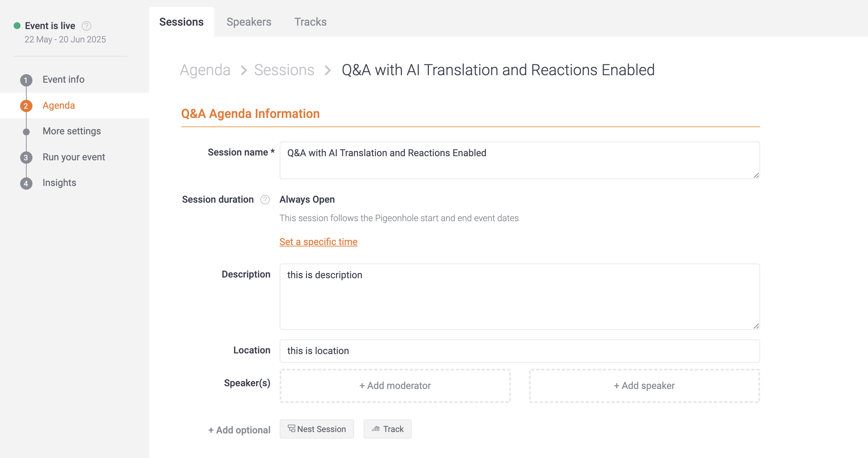Click the Agenda breadcrumb link
This screenshot has height=458, width=868.
(205, 70)
